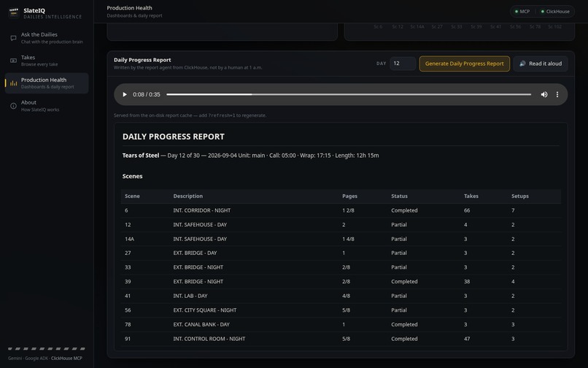Click the Pages column header
This screenshot has height=368, width=588.
tap(349, 196)
